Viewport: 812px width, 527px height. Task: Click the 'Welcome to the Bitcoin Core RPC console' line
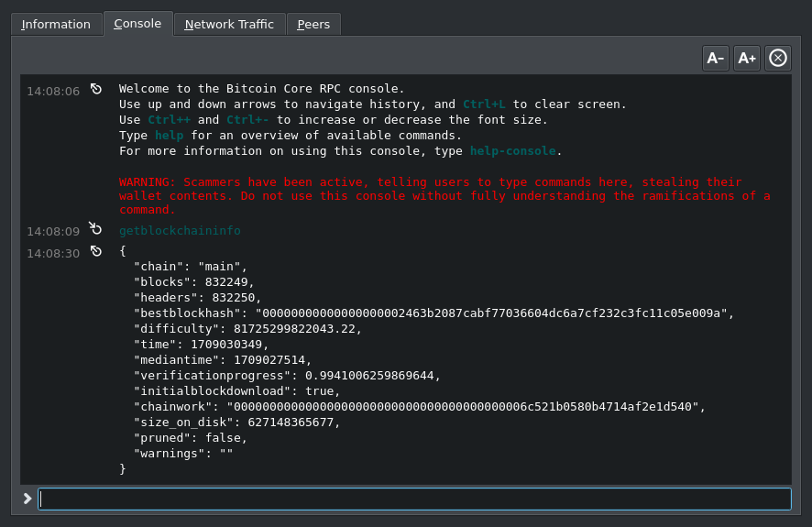pyautogui.click(x=261, y=89)
